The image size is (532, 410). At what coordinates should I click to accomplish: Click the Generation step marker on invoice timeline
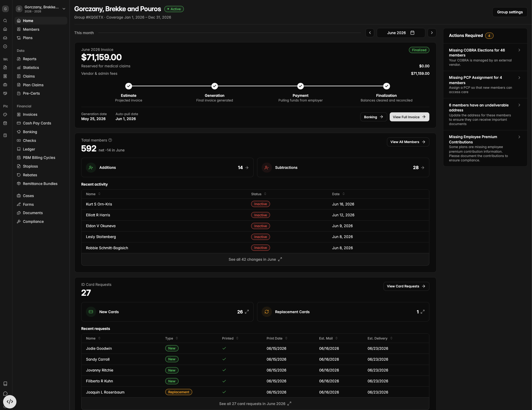tap(215, 86)
